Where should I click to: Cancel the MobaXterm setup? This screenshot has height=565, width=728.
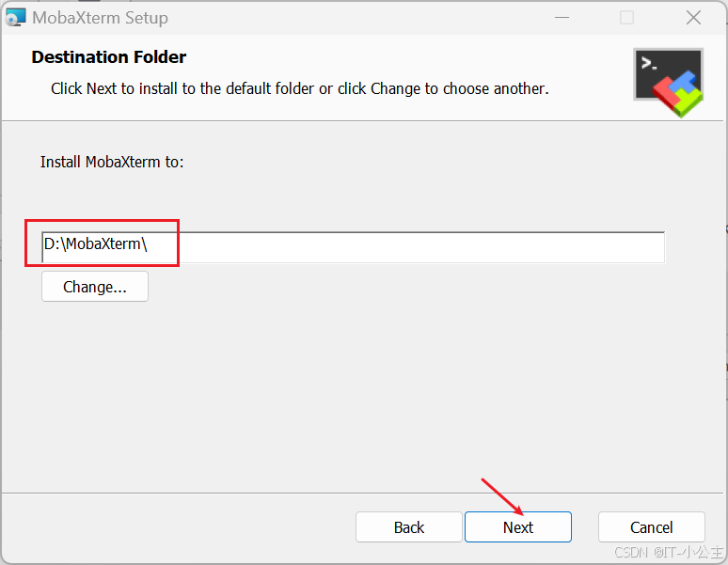point(652,527)
